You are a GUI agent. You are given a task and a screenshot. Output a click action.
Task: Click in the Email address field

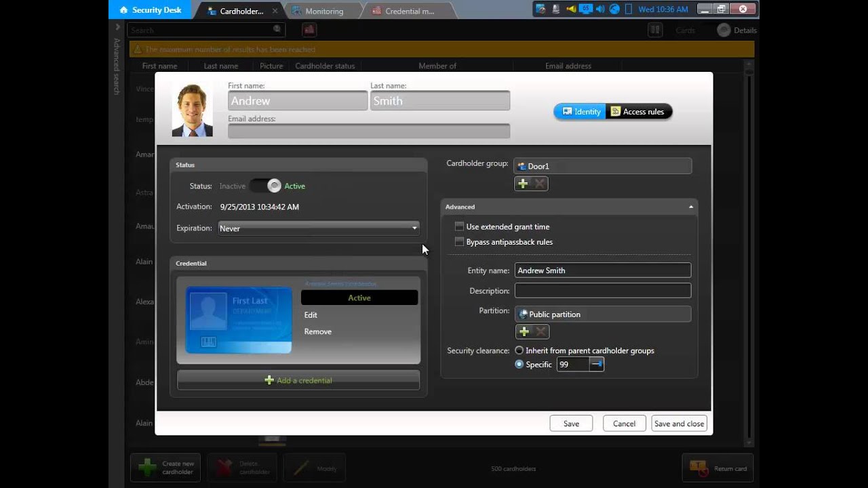point(369,131)
